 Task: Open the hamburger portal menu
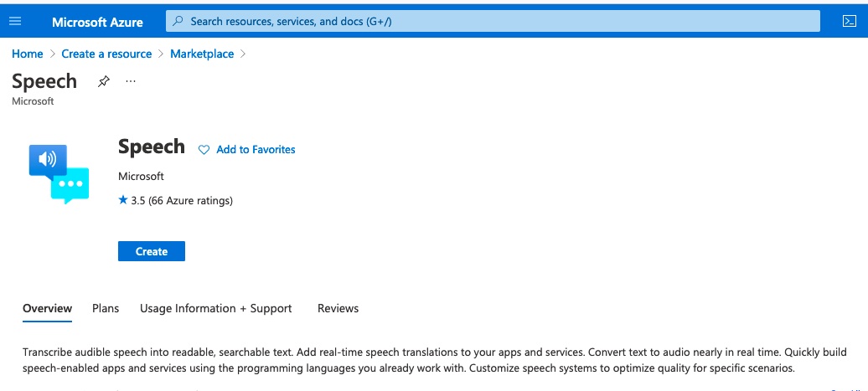point(15,22)
